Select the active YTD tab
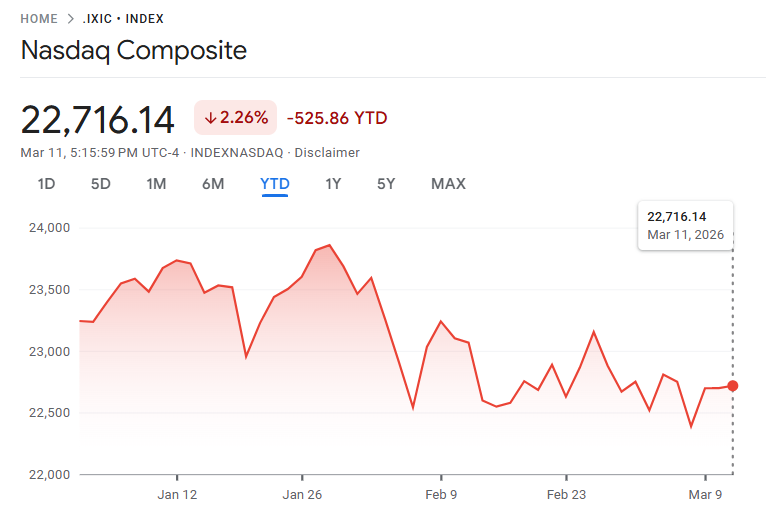Screen dimensions: 766x516 pos(275,184)
